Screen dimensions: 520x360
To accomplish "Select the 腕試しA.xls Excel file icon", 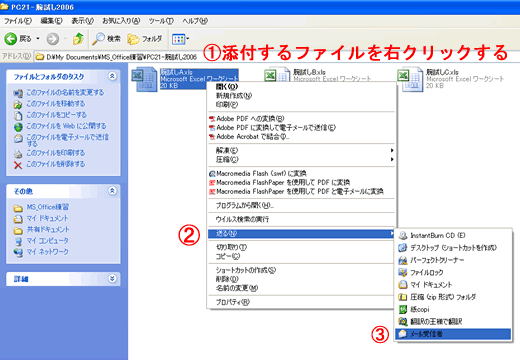I will click(144, 79).
